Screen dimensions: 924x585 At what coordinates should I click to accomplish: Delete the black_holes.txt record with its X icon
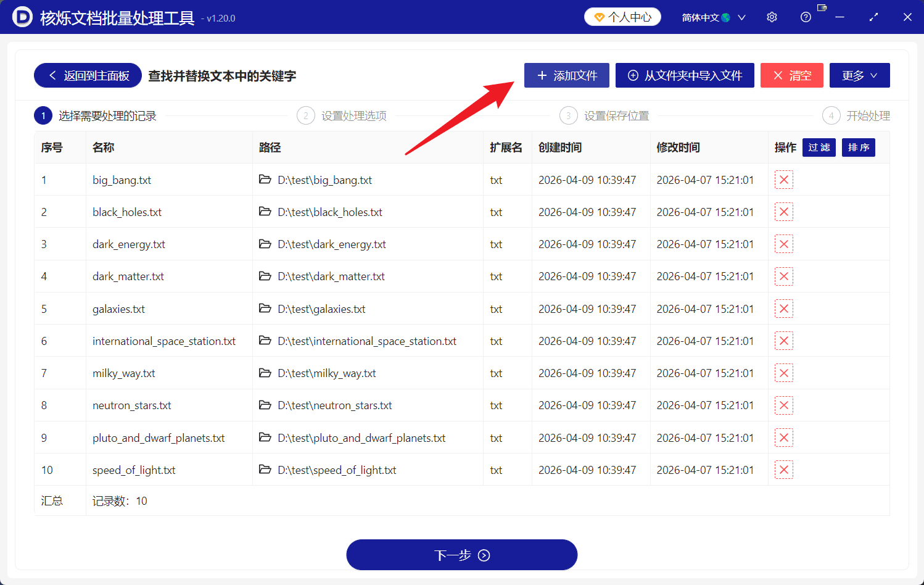783,212
